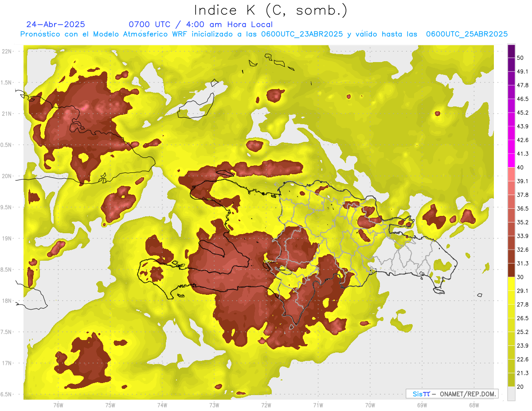Click the colorbar value "23.9"
This screenshot has width=532, height=411.
point(523,345)
